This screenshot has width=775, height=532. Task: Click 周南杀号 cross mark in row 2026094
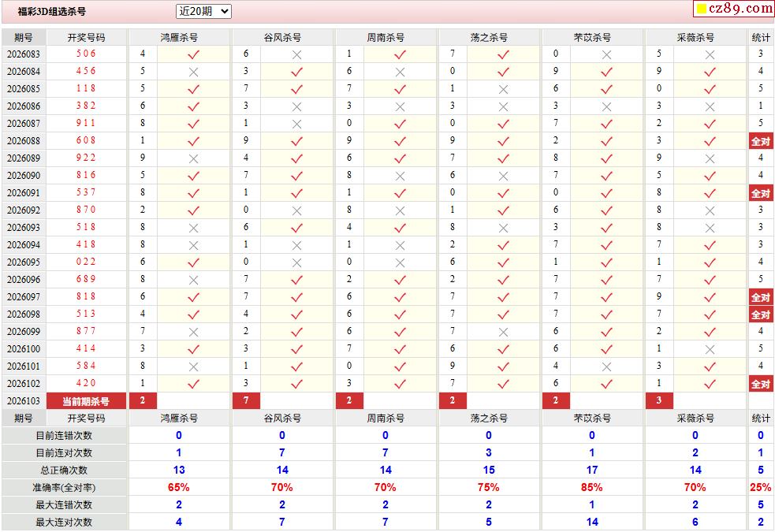click(400, 245)
